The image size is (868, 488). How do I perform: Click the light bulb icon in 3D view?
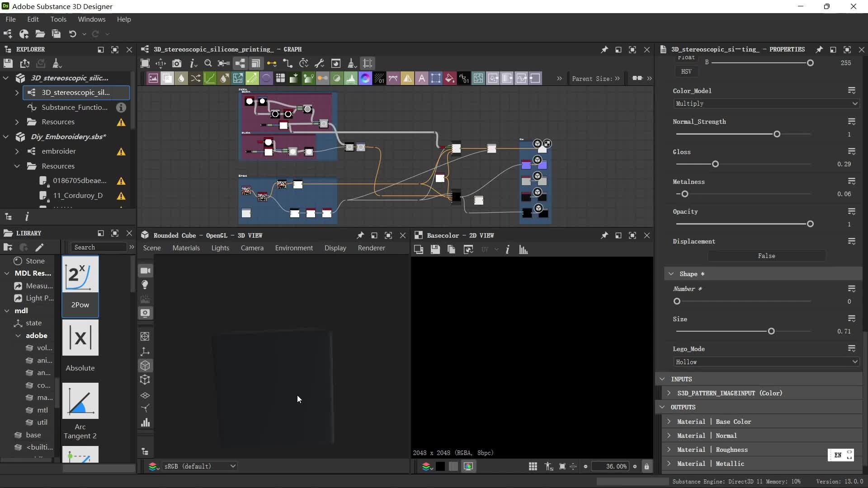145,285
